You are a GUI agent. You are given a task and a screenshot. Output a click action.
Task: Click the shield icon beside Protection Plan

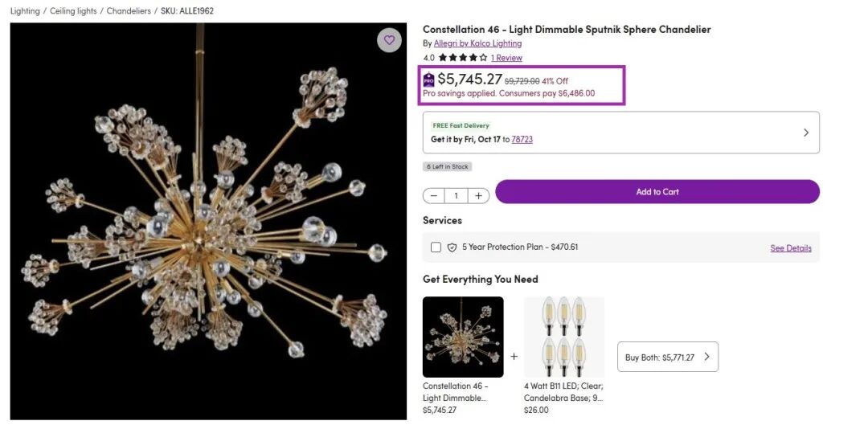coord(452,247)
